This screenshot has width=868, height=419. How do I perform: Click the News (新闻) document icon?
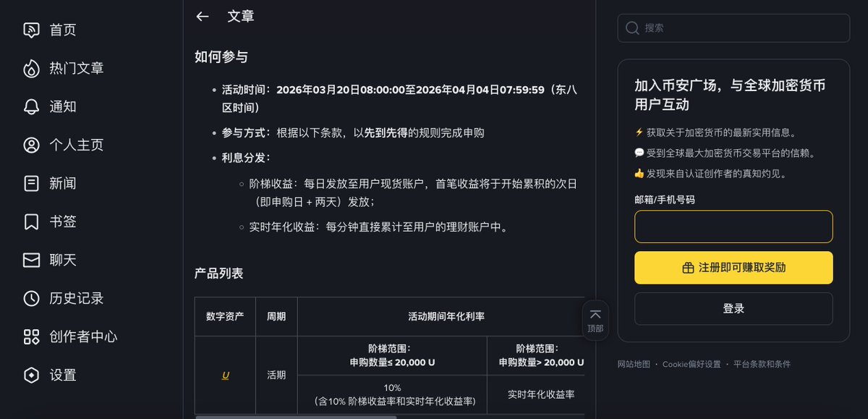pos(31,183)
